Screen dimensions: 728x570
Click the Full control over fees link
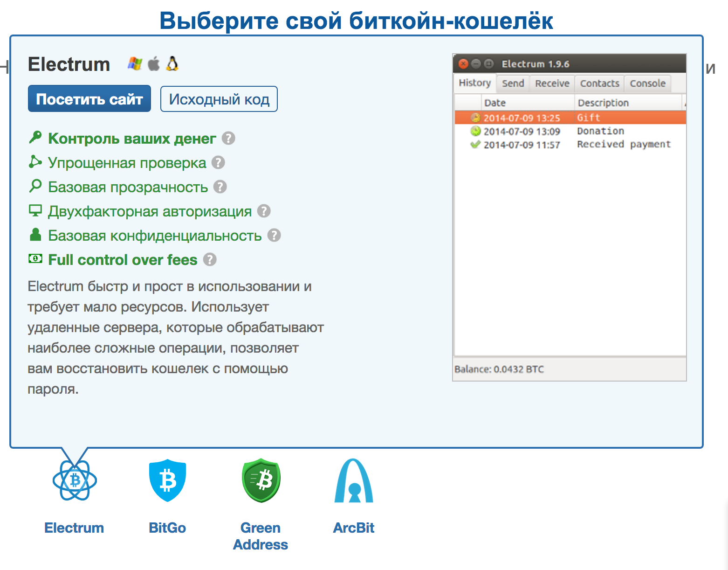[x=123, y=260]
